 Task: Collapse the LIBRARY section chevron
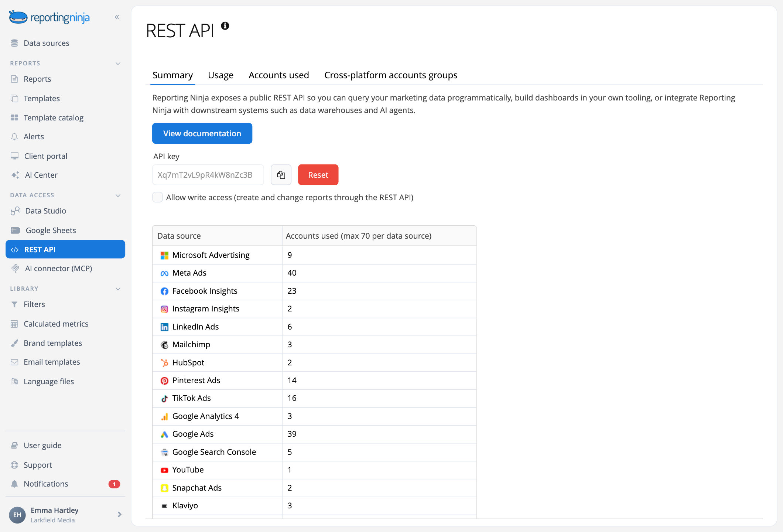click(x=118, y=289)
